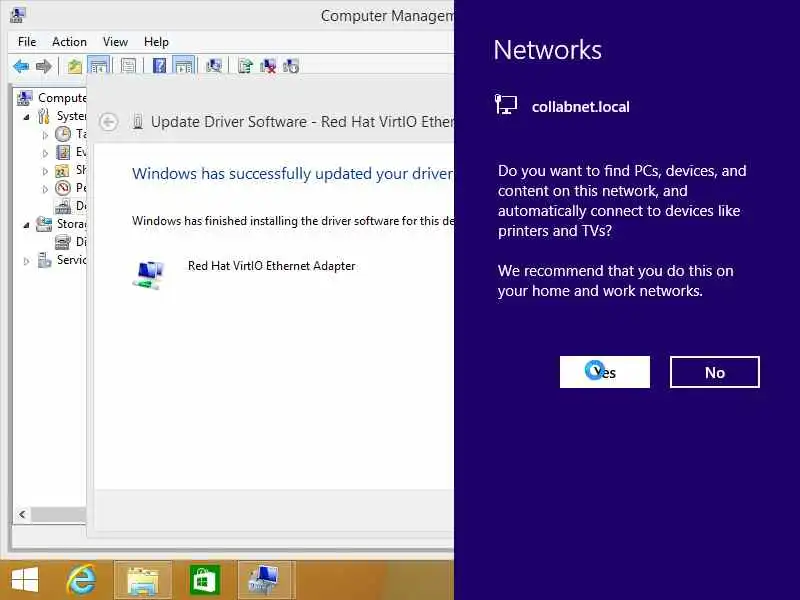Toggle Show/Hide Console Tree toolbar icon
800x600 pixels.
pos(99,66)
